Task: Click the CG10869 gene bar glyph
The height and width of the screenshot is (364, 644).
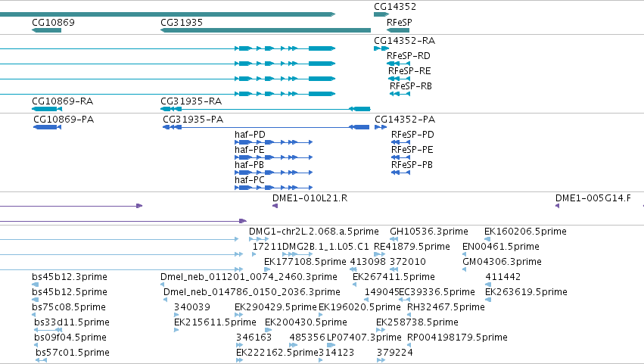Action: pos(46,30)
